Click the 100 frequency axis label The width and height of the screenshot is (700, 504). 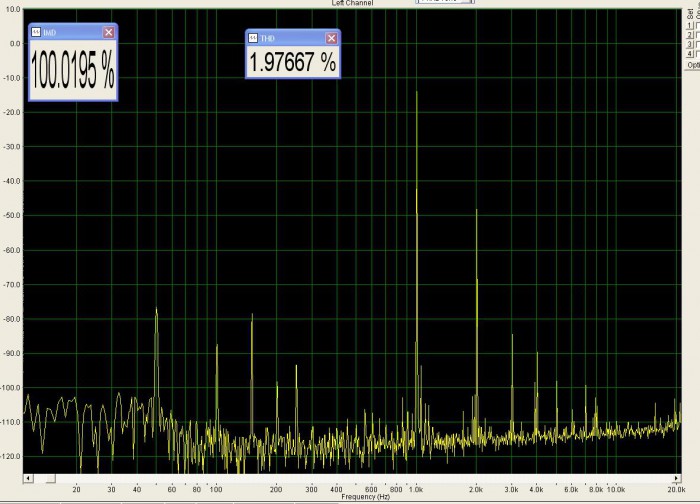(216, 489)
